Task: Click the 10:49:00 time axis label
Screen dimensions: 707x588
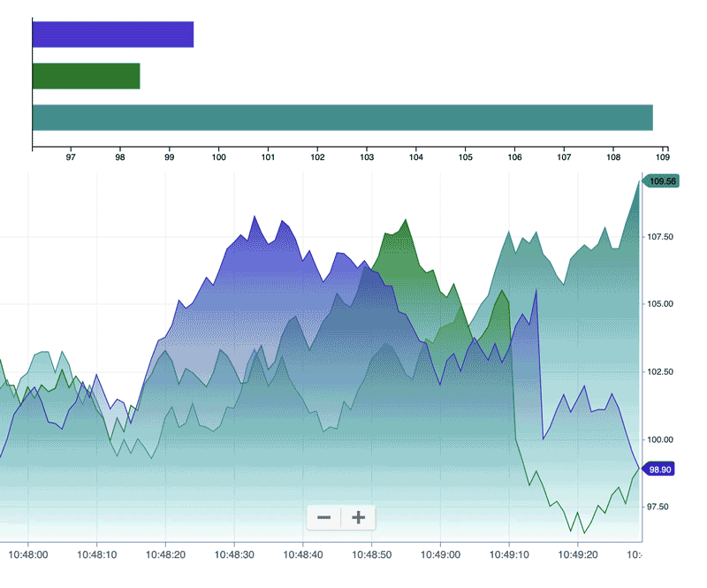Action: click(x=440, y=554)
